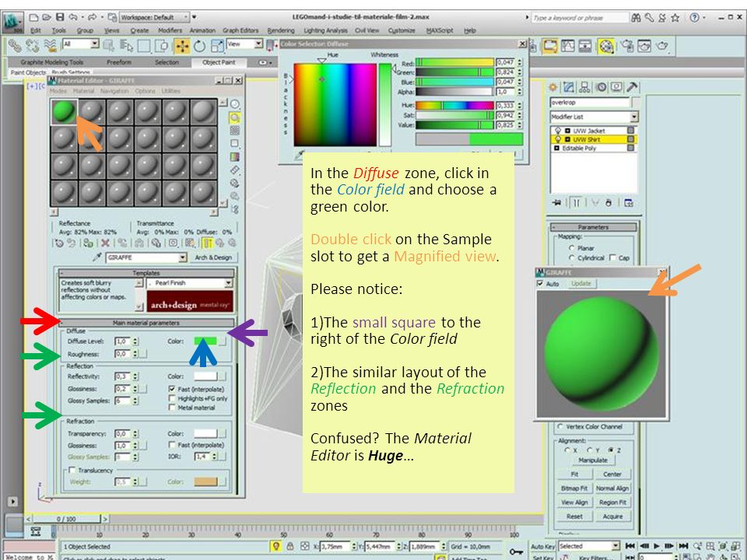Open the Material Editor toolbar icon highlighted yellow
Image resolution: width=747 pixels, height=560 pixels.
(x=606, y=46)
